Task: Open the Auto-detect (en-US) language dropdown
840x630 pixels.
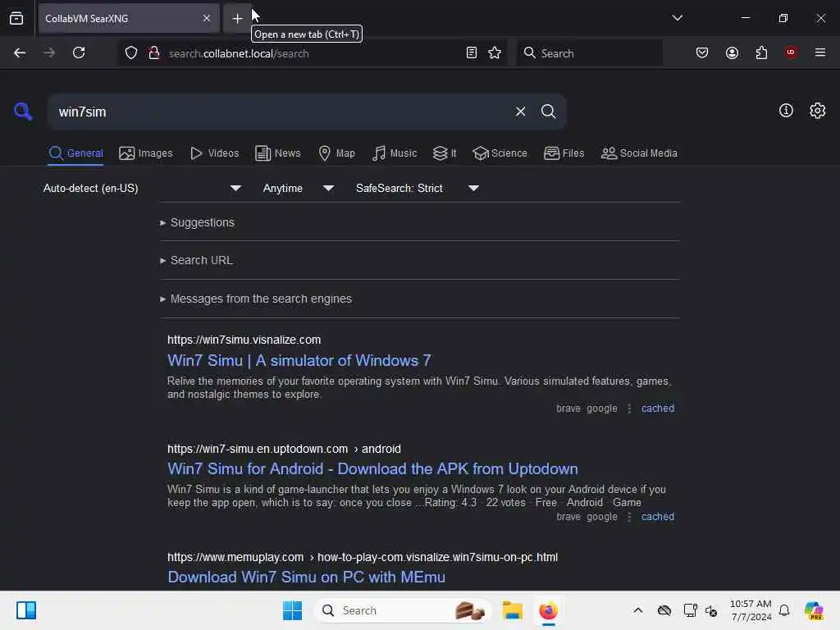Action: pyautogui.click(x=142, y=188)
